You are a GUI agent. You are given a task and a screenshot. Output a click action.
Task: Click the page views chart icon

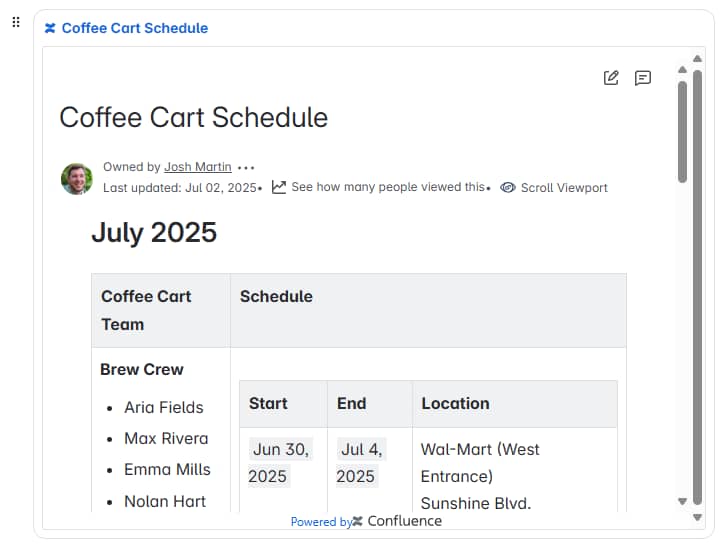click(279, 187)
